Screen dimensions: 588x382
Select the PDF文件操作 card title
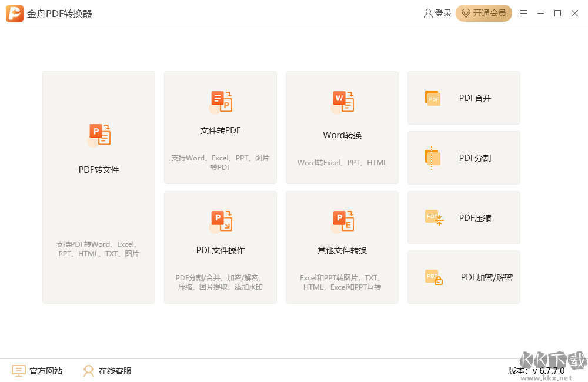coord(220,250)
